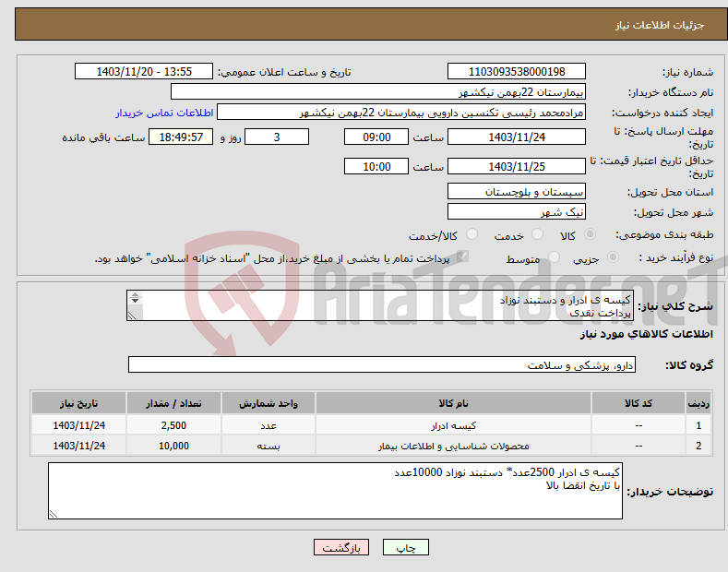Click the remaining time 18:49:57 field
Screen dimensions: 728x572
click(181, 137)
